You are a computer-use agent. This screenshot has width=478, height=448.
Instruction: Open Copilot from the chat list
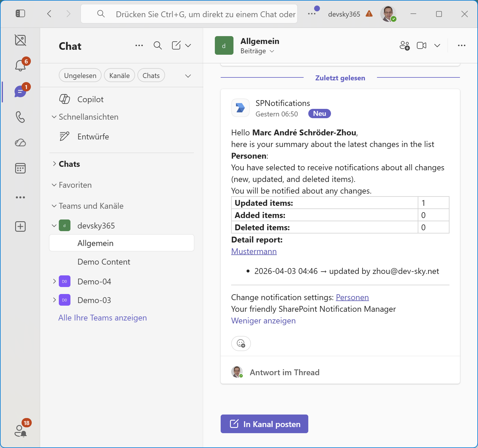(91, 99)
